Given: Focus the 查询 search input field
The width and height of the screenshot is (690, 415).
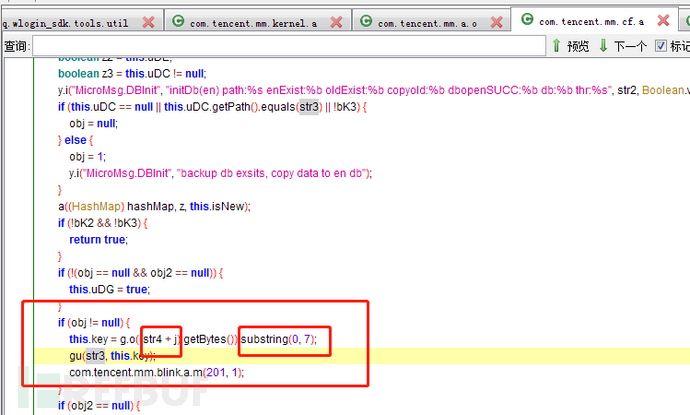Looking at the screenshot, I should (289, 46).
